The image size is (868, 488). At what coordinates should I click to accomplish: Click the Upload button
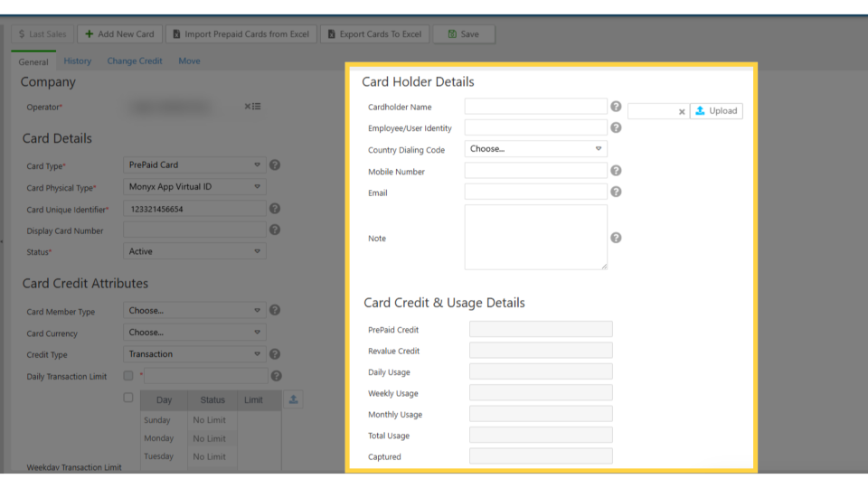point(716,111)
